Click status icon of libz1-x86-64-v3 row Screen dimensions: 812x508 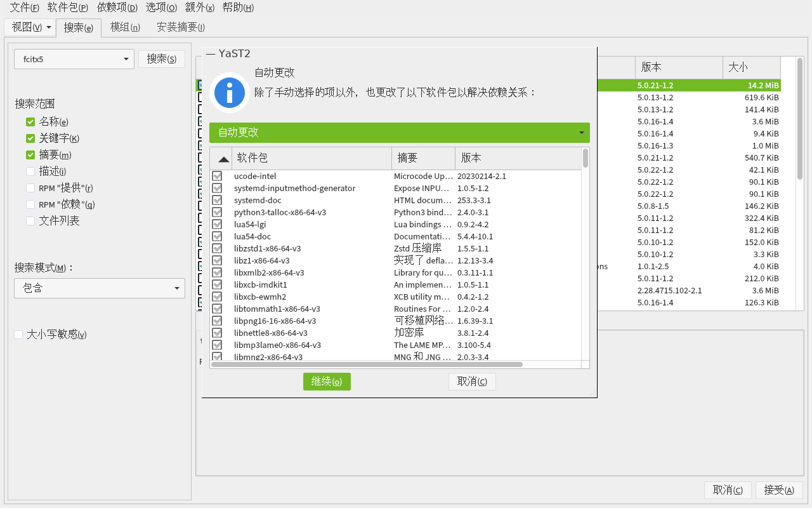[x=217, y=260]
